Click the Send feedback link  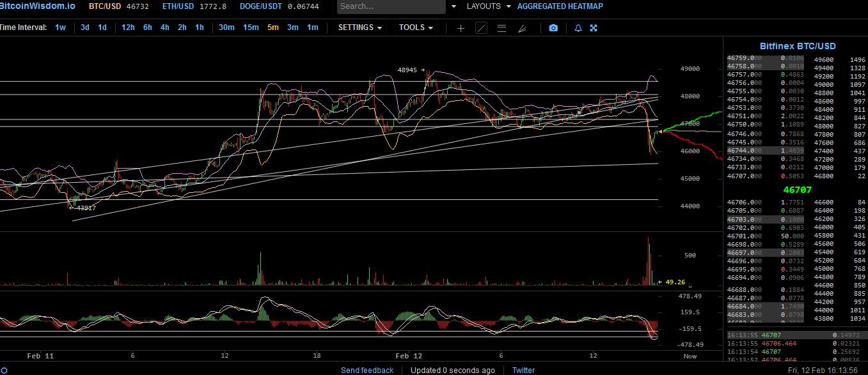(367, 371)
